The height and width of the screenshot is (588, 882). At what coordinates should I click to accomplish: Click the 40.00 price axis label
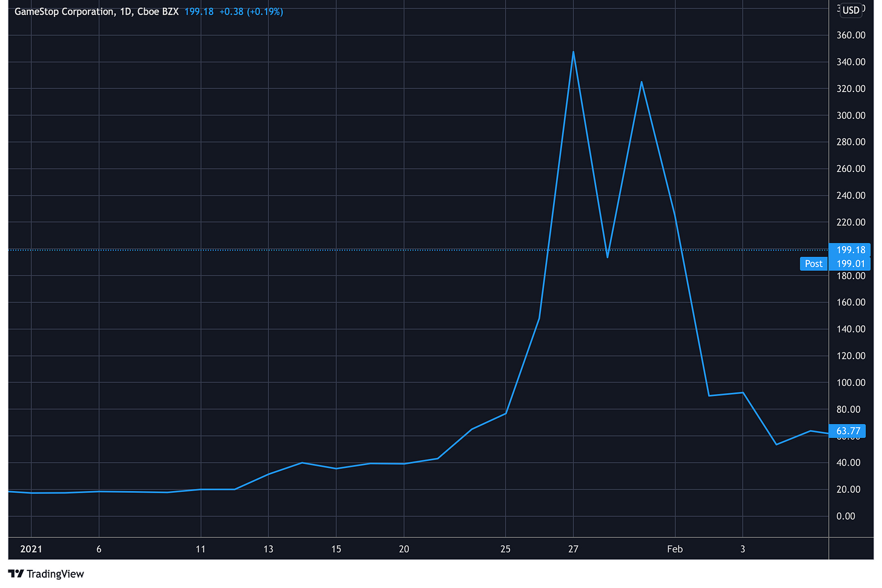coord(848,463)
